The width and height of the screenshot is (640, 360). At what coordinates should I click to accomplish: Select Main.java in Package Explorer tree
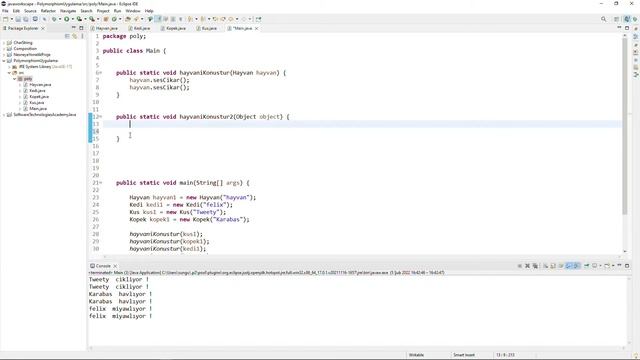point(38,109)
